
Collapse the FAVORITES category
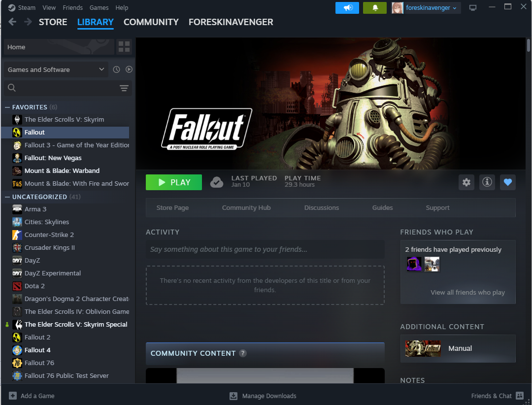click(7, 107)
